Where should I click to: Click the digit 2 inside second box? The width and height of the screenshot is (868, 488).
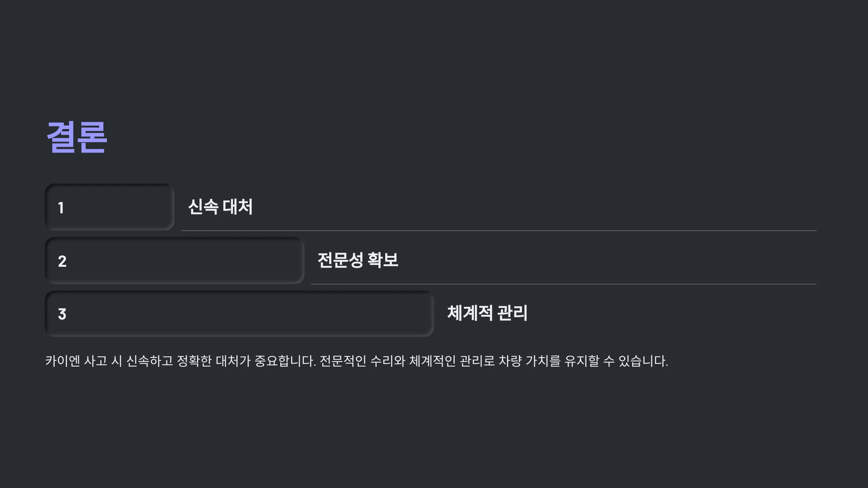pos(62,261)
